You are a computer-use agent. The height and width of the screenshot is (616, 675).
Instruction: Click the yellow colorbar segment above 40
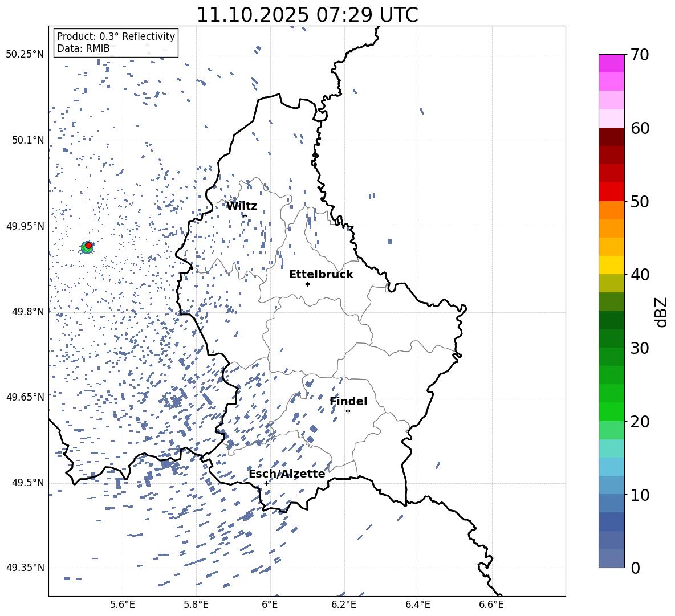(x=611, y=265)
